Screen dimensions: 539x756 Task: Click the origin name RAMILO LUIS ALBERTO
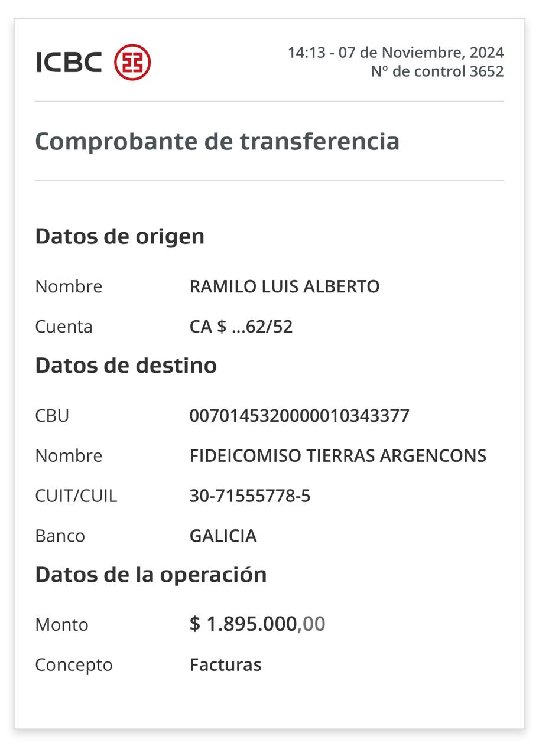point(284,286)
